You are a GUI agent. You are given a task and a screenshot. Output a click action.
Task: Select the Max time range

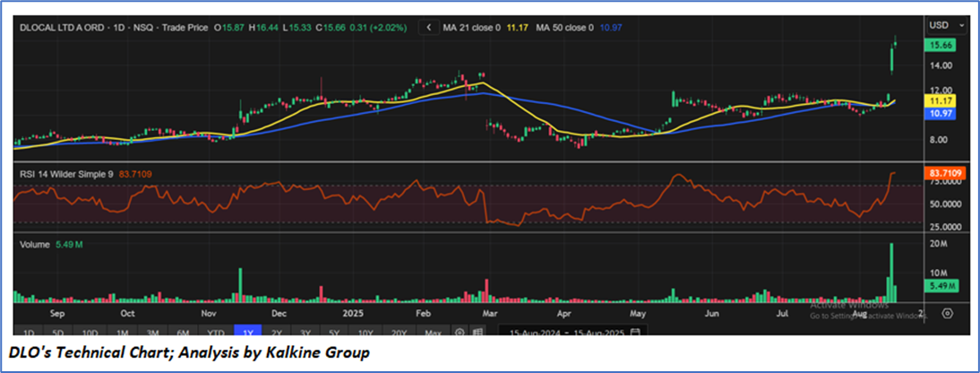pyautogui.click(x=433, y=332)
